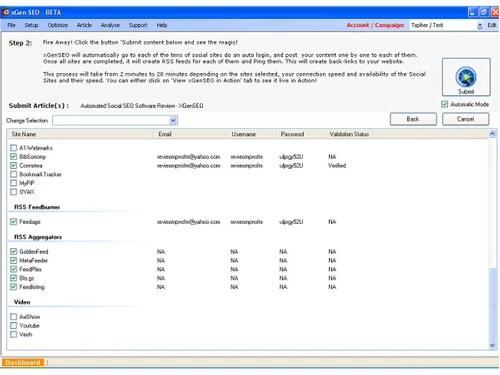Image resolution: width=500 pixels, height=375 pixels.
Task: Click the blue Submit play icon
Action: 466,77
